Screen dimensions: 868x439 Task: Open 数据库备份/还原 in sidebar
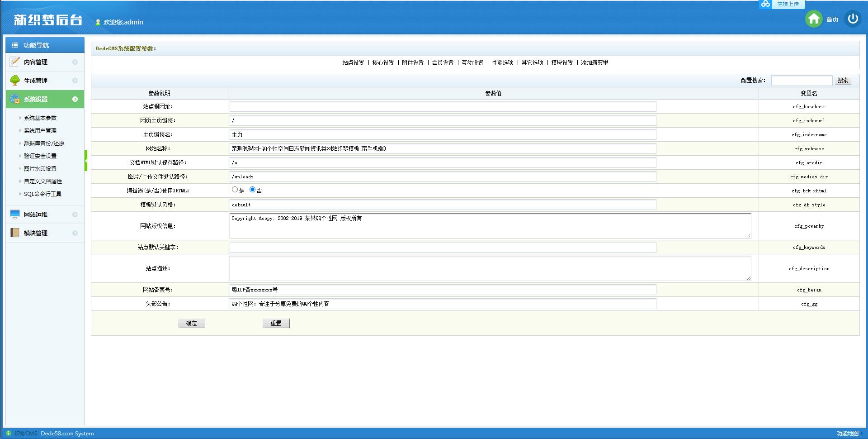click(44, 143)
